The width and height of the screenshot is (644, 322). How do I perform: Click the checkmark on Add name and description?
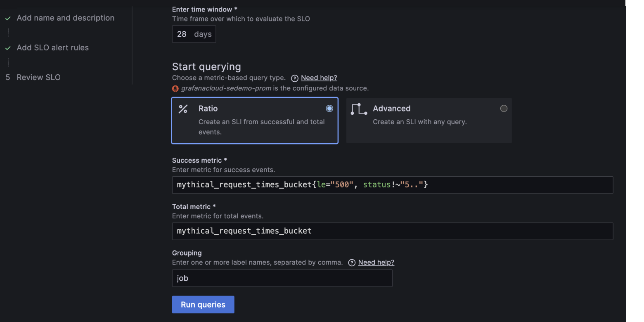[x=8, y=18]
